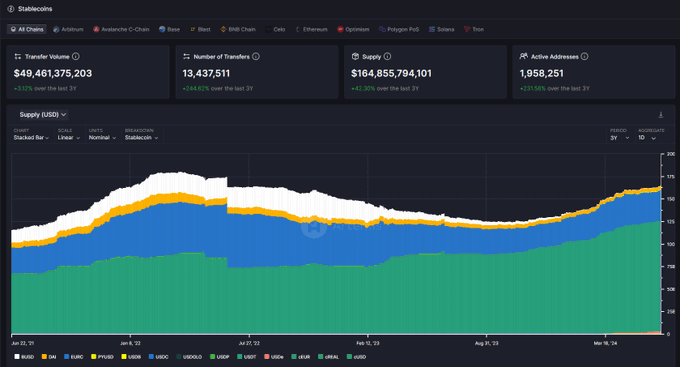Expand the Period 3Y dropdown
Screen dimensions: 680x367
pyautogui.click(x=619, y=138)
